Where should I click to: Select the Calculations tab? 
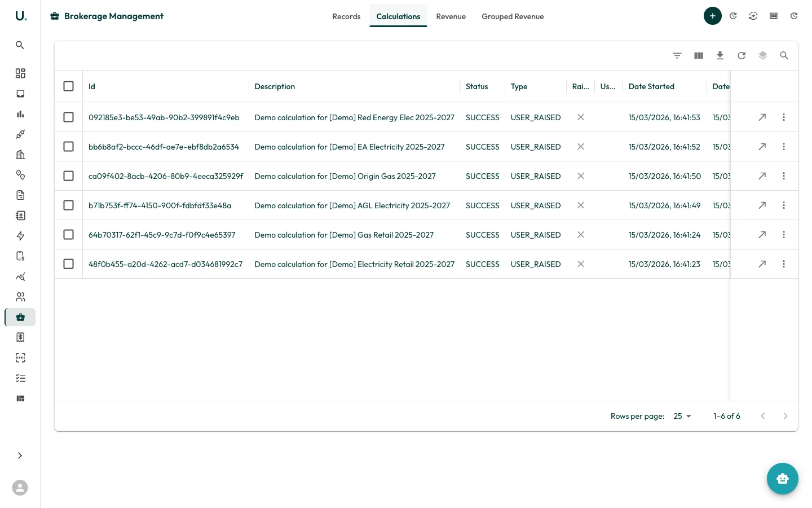coord(398,16)
